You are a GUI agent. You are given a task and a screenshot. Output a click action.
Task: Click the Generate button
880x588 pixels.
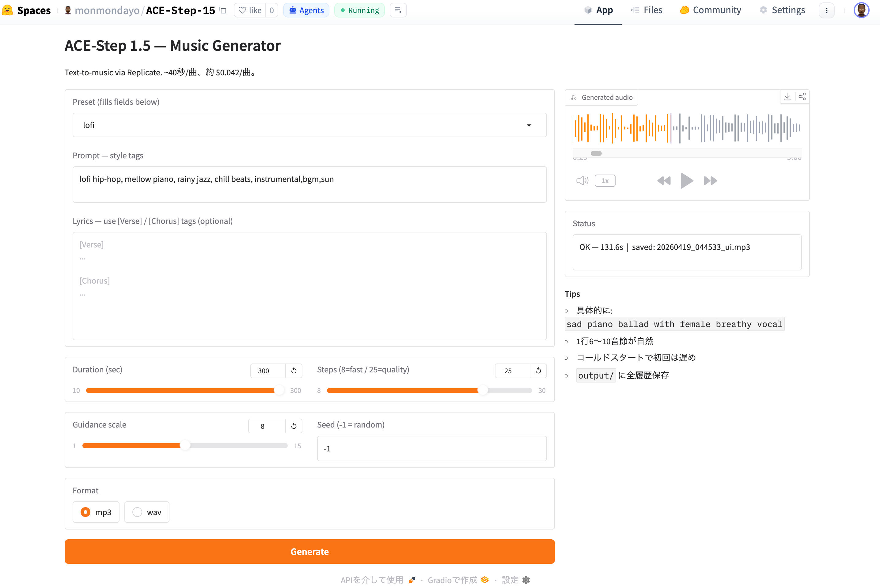pos(309,551)
